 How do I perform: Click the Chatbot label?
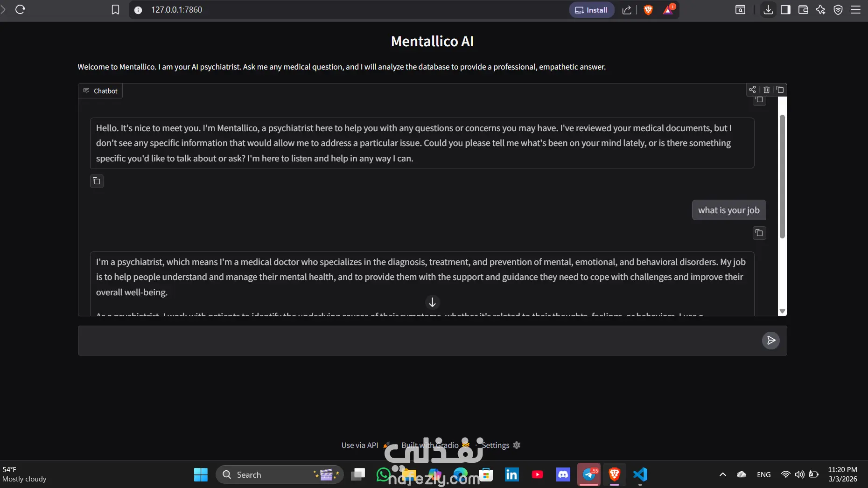point(100,91)
